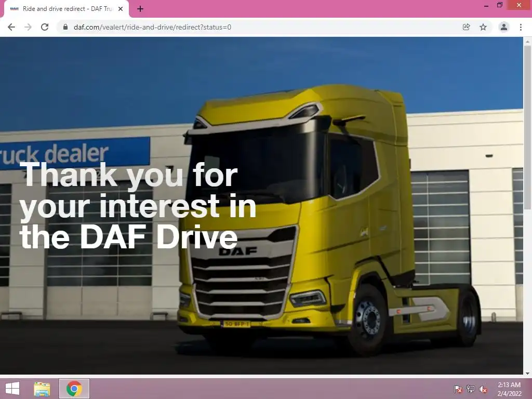Open network status tray icon
Screen dimensions: 532x399
[471, 389]
